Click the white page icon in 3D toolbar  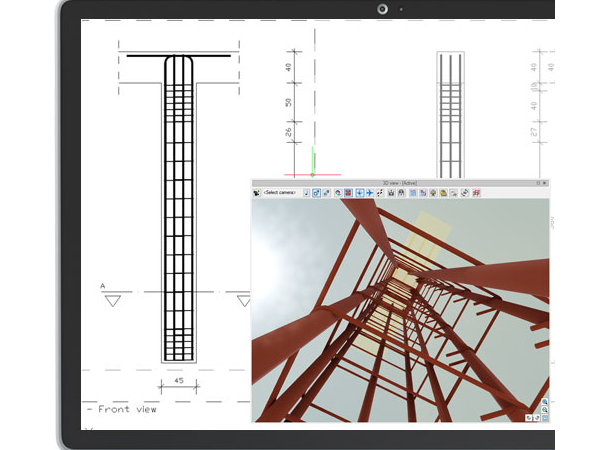pos(307,193)
